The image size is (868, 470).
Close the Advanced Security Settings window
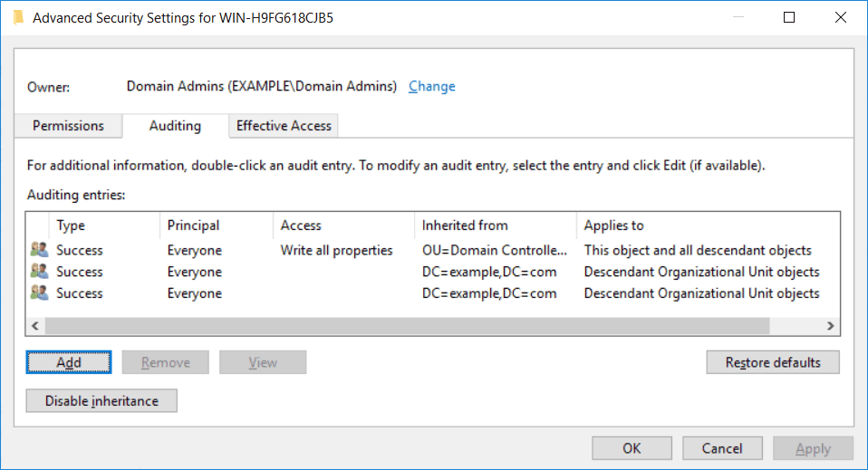tap(840, 18)
